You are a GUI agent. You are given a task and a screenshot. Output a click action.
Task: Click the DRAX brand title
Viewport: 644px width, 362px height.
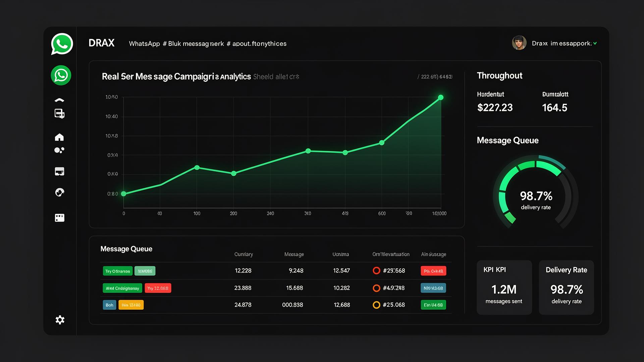tap(101, 43)
